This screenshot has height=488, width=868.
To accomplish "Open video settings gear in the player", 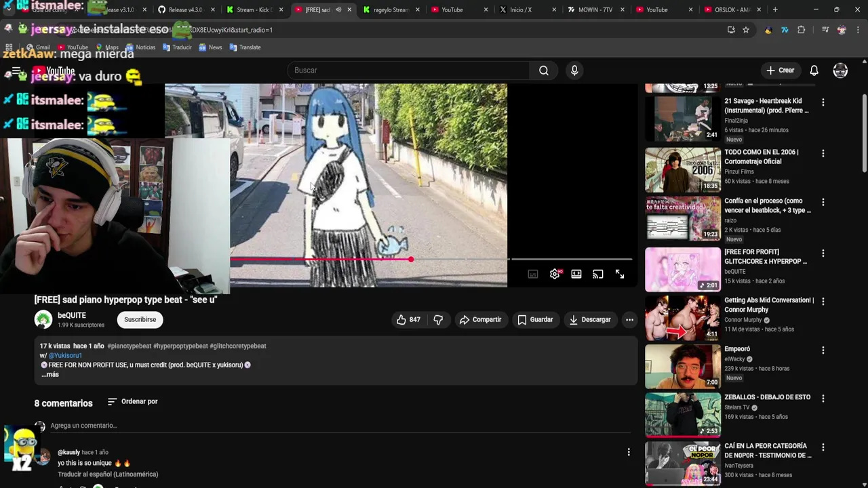I will pos(555,274).
